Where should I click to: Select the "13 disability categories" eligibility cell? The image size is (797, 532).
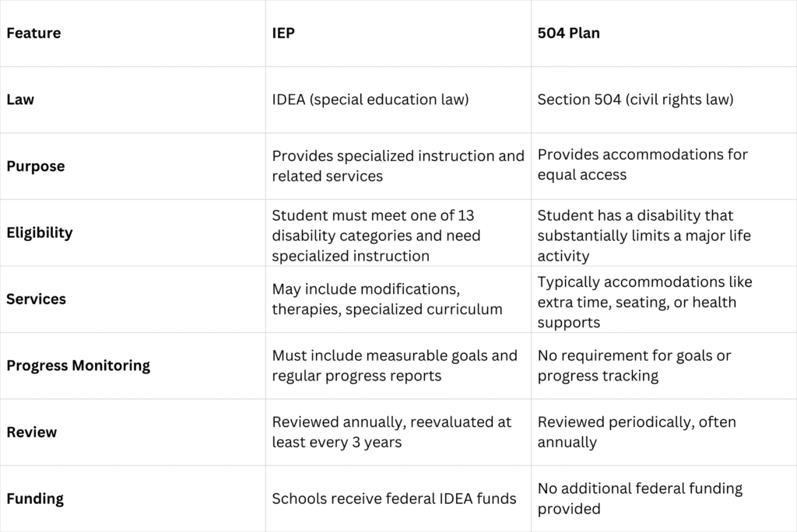[x=376, y=235]
